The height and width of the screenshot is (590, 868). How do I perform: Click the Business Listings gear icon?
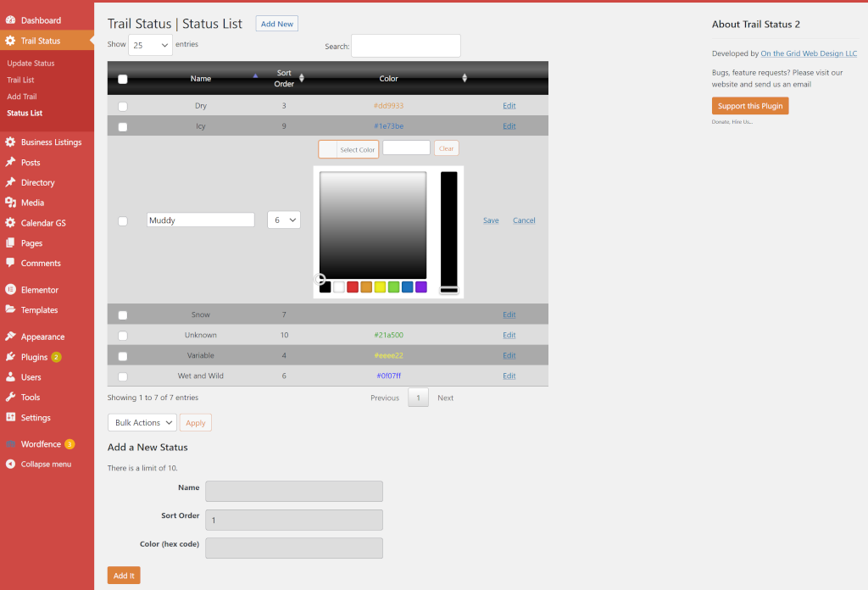pos(10,142)
